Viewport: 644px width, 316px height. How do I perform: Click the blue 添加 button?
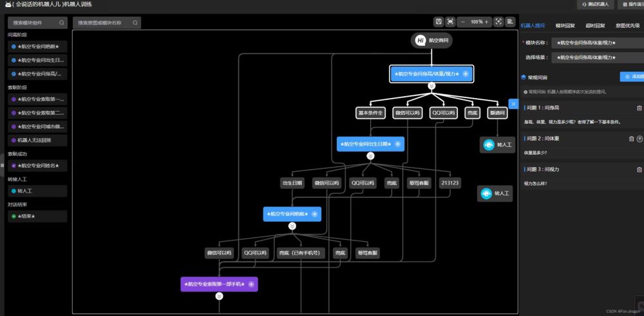(632, 77)
